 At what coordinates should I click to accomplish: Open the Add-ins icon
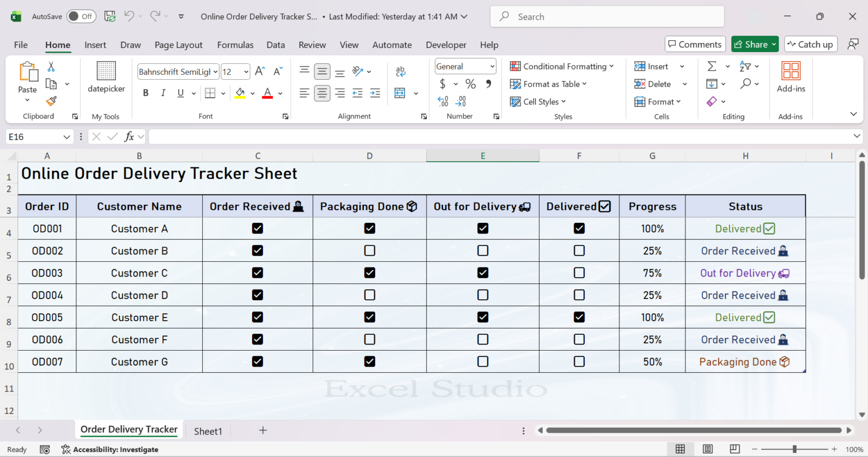[791, 76]
